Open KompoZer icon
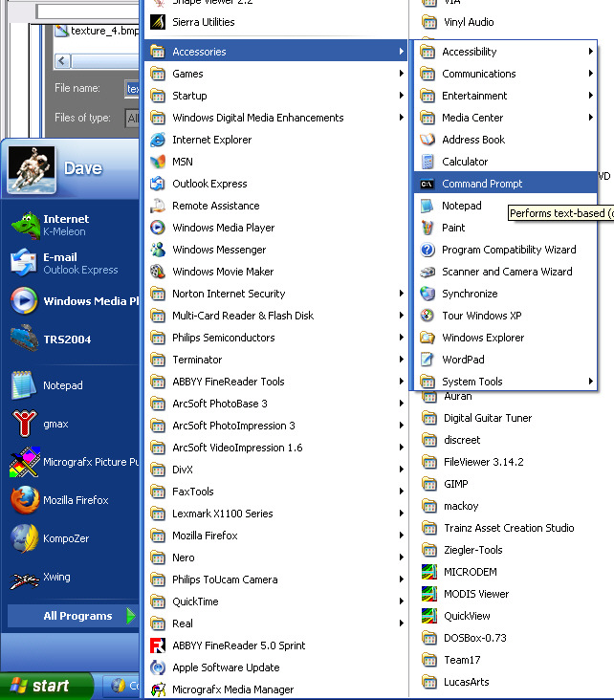 click(x=25, y=538)
